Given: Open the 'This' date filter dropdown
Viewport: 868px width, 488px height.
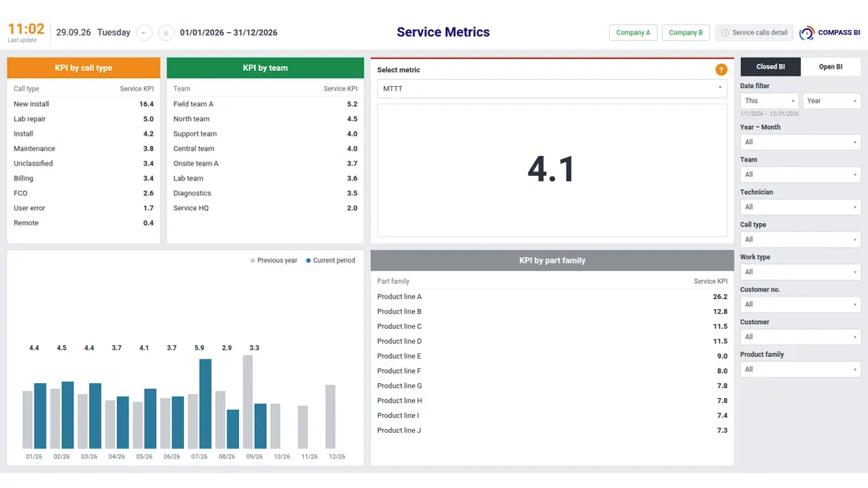Looking at the screenshot, I should [x=769, y=101].
